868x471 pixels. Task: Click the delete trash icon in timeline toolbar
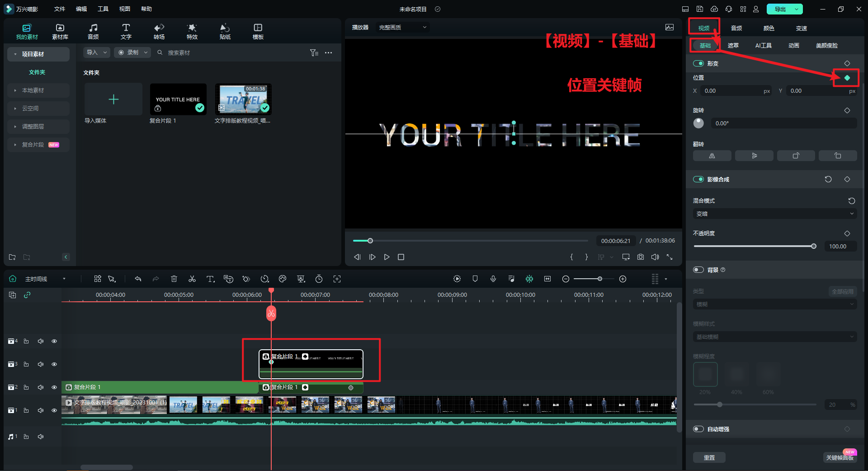click(x=174, y=279)
